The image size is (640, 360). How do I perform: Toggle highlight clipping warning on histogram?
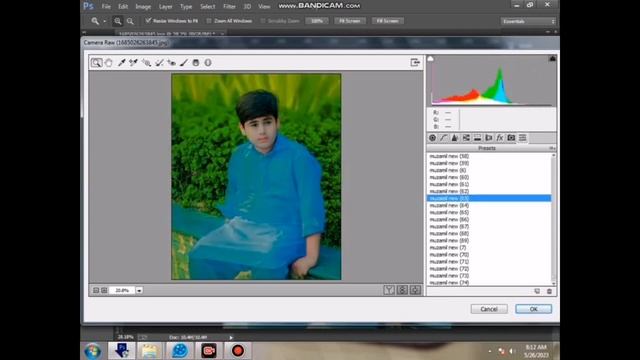tap(552, 59)
